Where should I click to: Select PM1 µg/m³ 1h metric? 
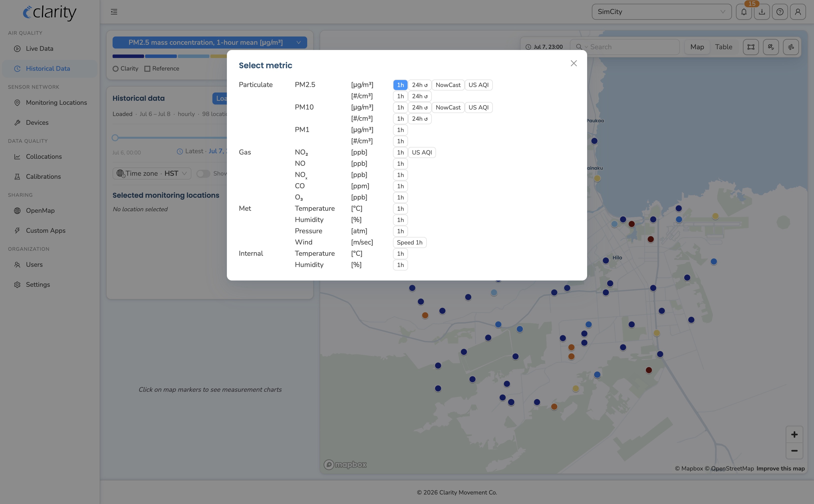click(x=400, y=130)
